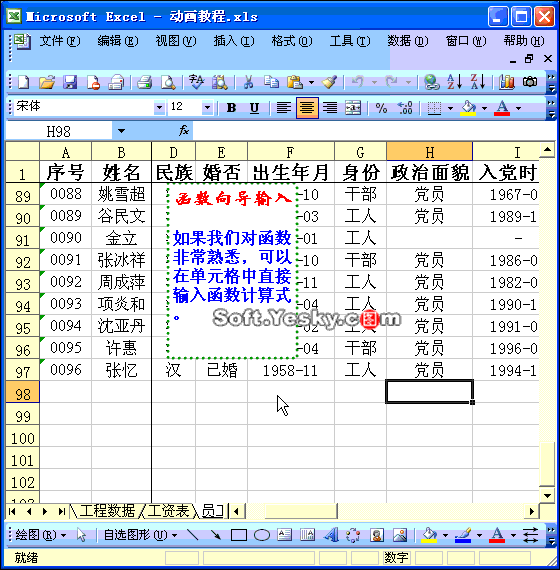Open the font size dropdown

pyautogui.click(x=207, y=108)
